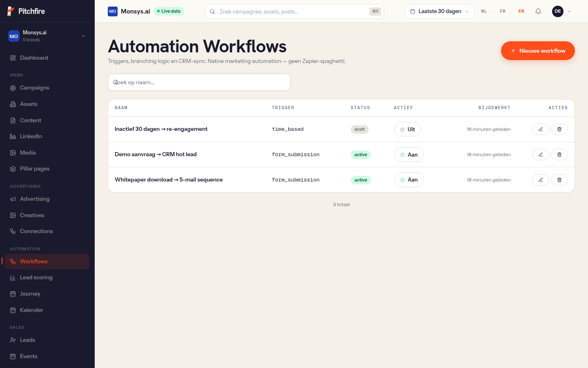The image size is (588, 368).
Task: Click the MO brand badge in header
Action: pos(113,11)
